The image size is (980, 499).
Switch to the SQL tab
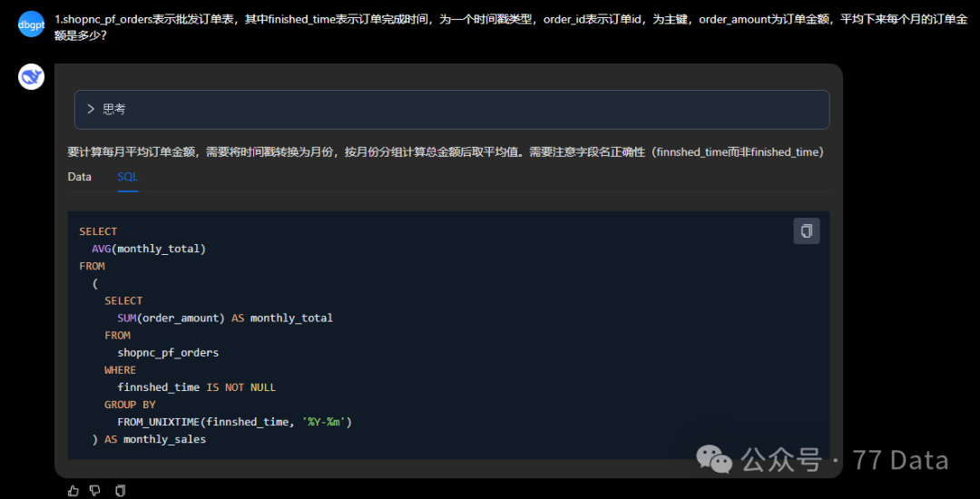click(128, 177)
